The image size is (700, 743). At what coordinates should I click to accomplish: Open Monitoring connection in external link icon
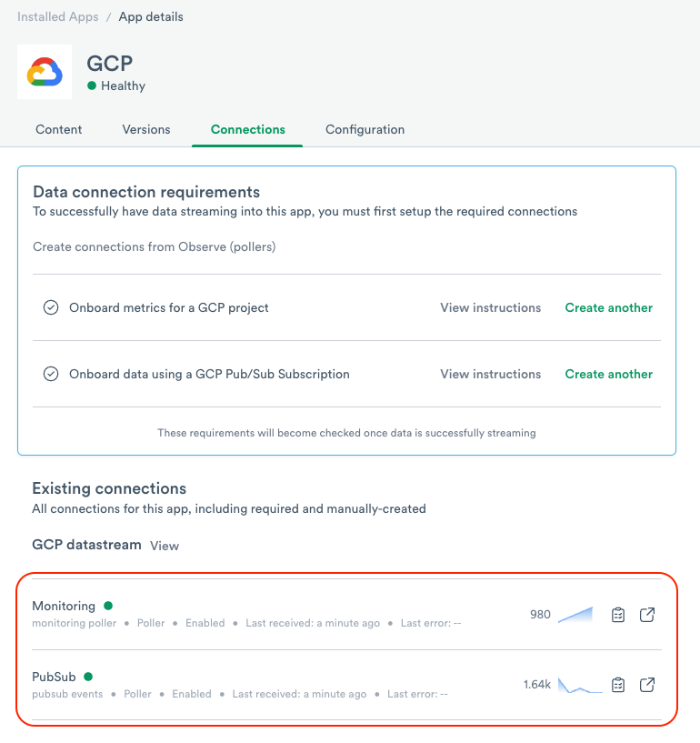click(x=647, y=615)
